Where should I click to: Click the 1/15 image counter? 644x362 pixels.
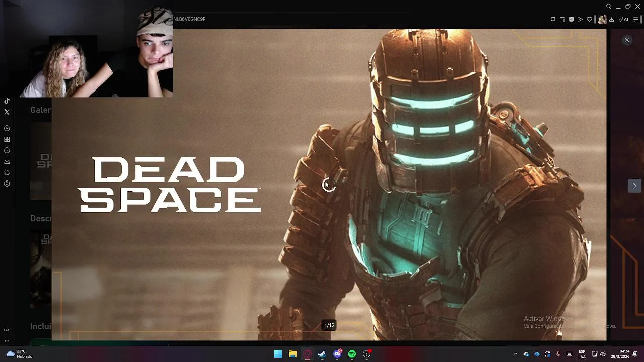pyautogui.click(x=329, y=325)
